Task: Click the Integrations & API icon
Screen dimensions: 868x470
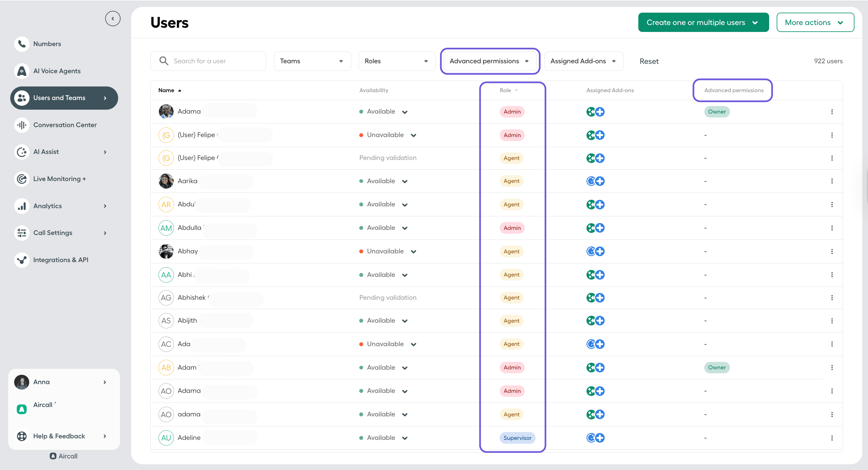Action: point(22,259)
